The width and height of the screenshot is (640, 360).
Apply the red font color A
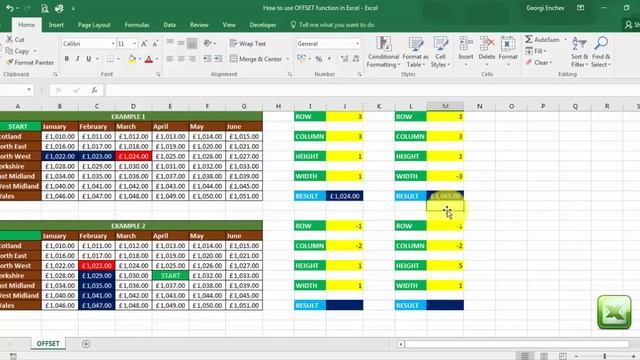coord(149,59)
